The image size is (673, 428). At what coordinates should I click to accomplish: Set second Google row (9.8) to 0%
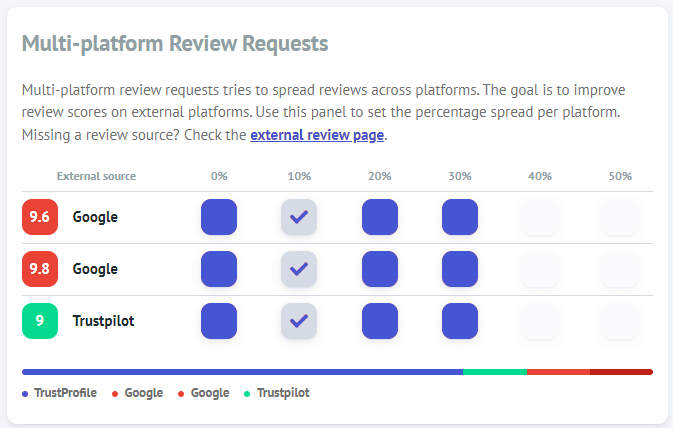click(x=219, y=269)
